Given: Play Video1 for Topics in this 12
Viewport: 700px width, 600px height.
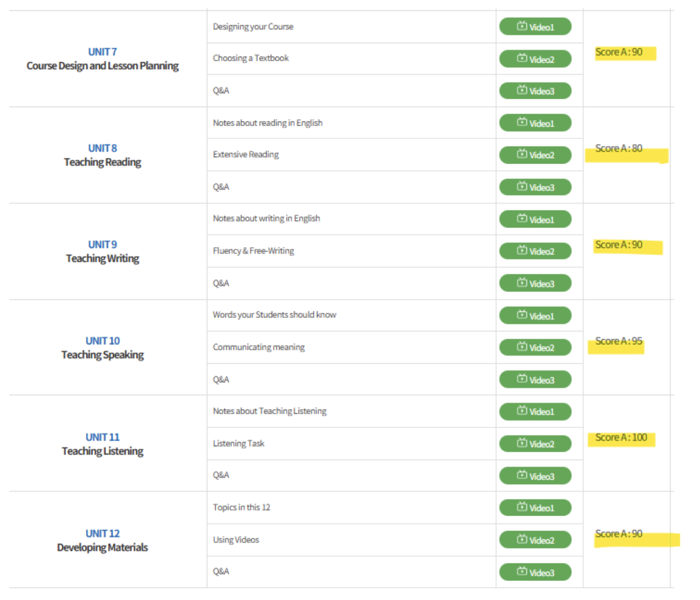Looking at the screenshot, I should pyautogui.click(x=535, y=508).
